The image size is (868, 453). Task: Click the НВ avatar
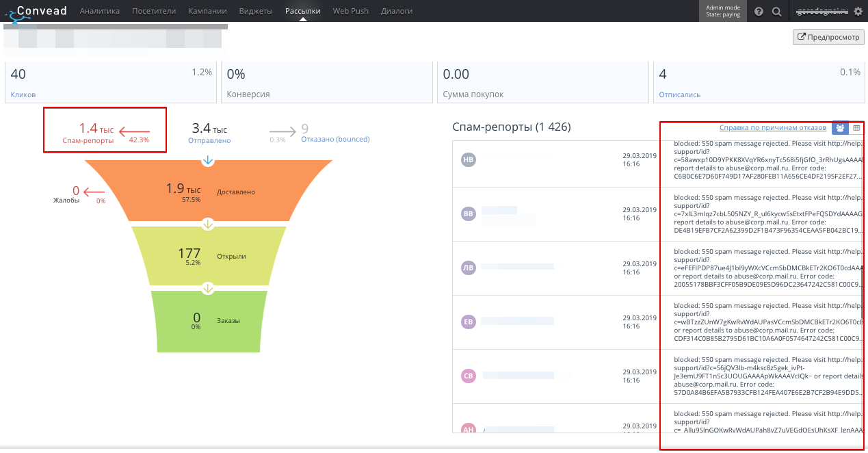(469, 160)
